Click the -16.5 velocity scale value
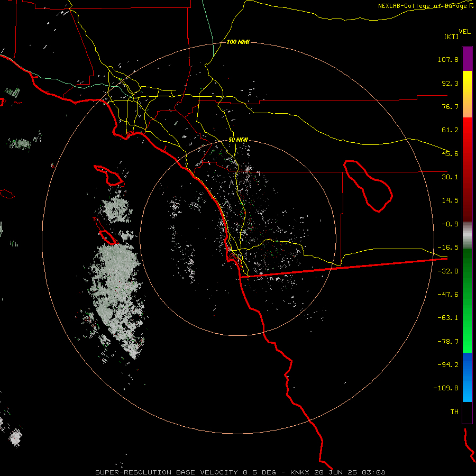Viewport: 476px width, 476px height. pos(448,248)
